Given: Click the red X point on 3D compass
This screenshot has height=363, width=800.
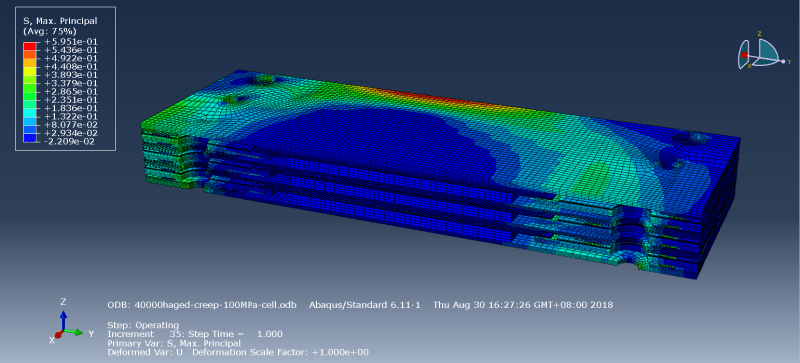Looking at the screenshot, I should coord(744,55).
